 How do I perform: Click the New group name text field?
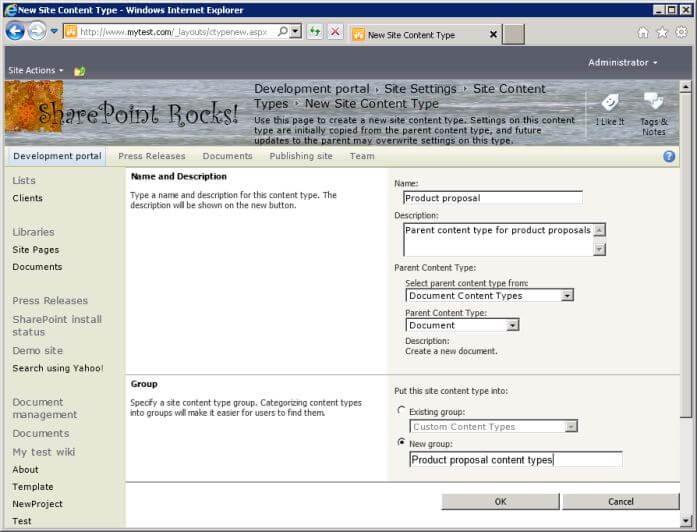(x=516, y=460)
